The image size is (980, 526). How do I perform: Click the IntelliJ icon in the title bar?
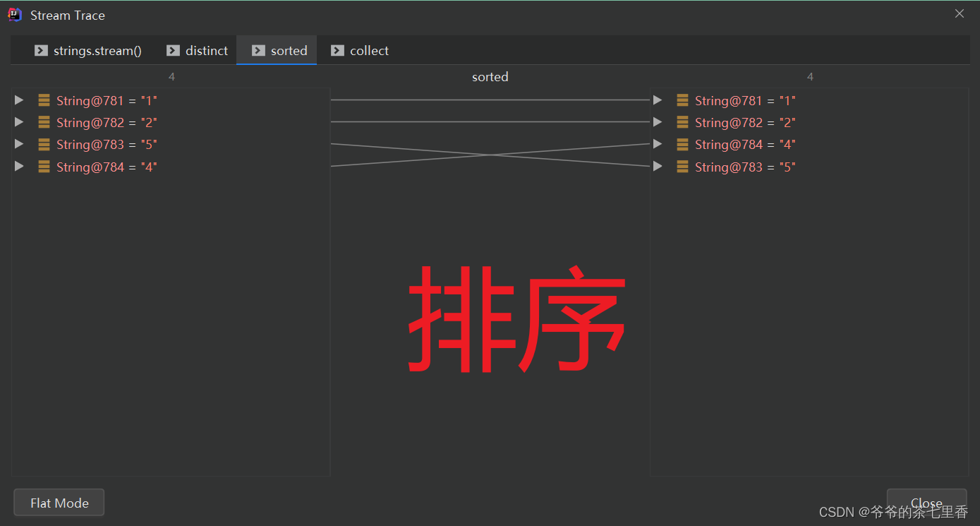point(15,15)
